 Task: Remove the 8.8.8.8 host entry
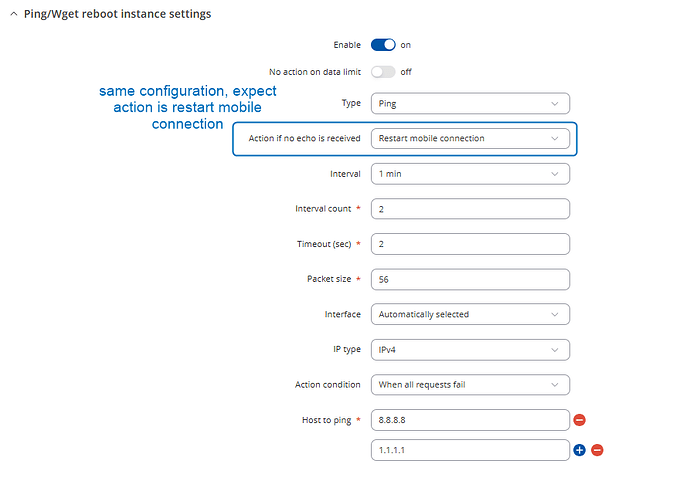coord(579,420)
